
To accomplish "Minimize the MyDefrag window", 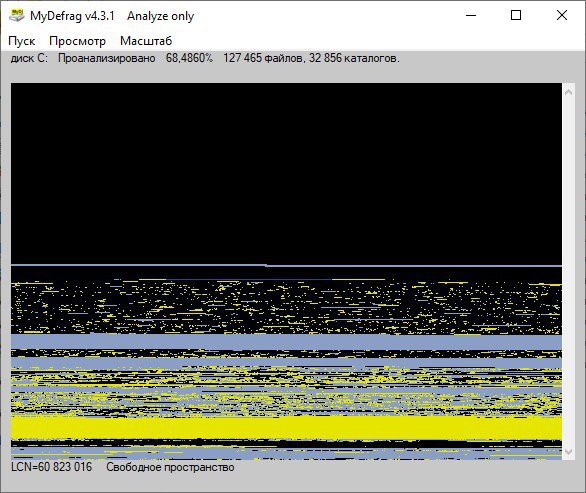I will pos(471,15).
